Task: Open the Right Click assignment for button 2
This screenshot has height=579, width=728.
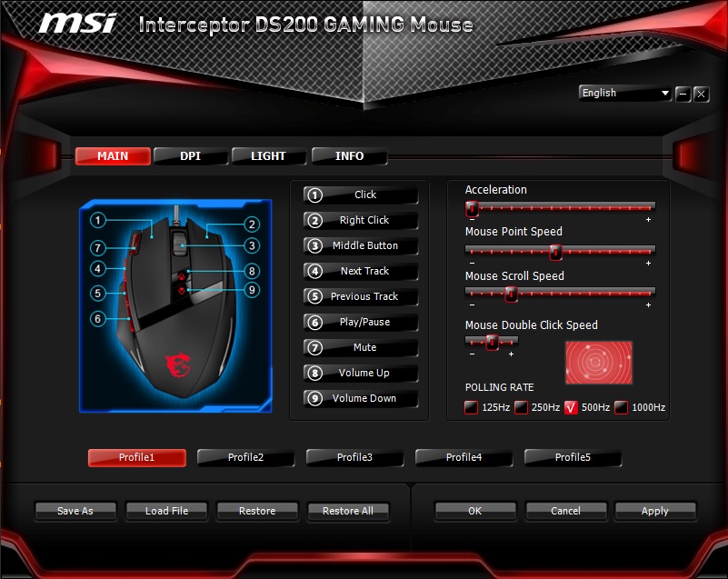Action: coord(361,221)
